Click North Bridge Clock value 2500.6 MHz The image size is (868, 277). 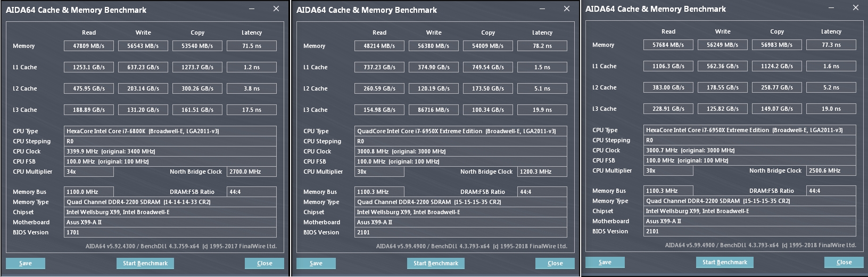(831, 170)
